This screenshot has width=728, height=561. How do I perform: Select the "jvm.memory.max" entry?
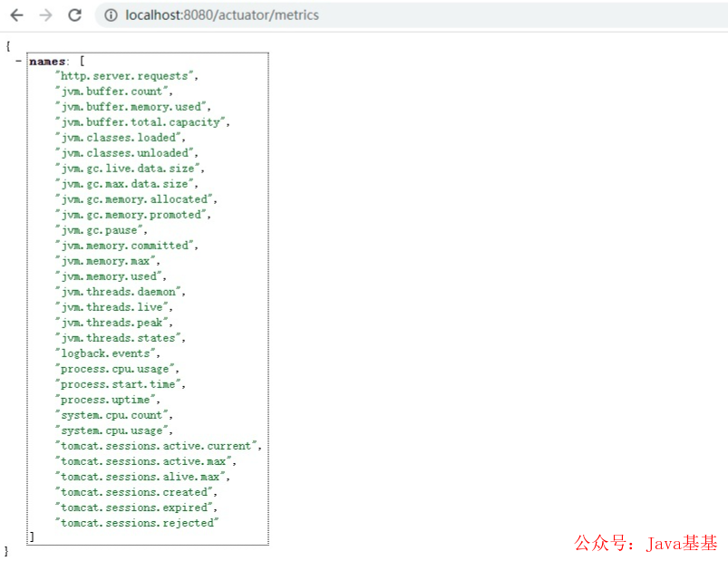(x=105, y=261)
